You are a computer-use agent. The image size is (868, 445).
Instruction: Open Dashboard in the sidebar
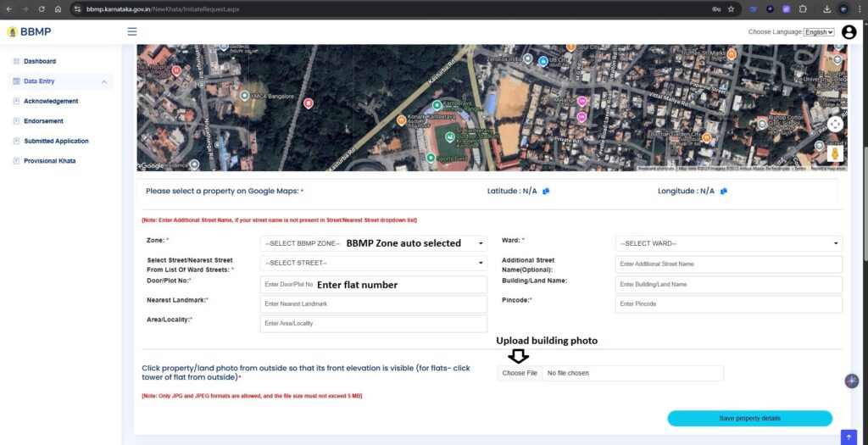40,61
